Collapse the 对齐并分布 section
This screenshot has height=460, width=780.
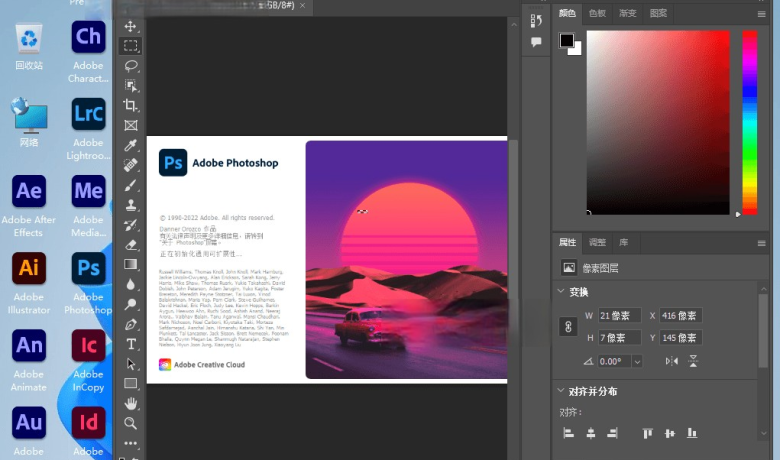point(561,391)
